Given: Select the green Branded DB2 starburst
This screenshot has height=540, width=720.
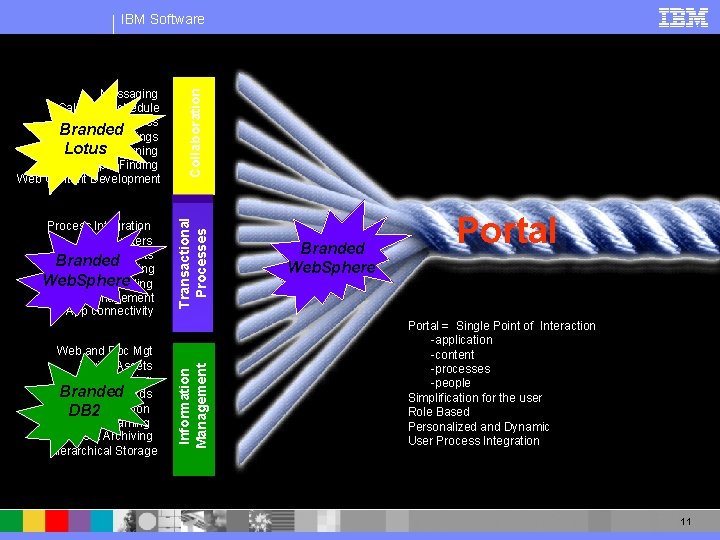Looking at the screenshot, I should click(x=91, y=399).
